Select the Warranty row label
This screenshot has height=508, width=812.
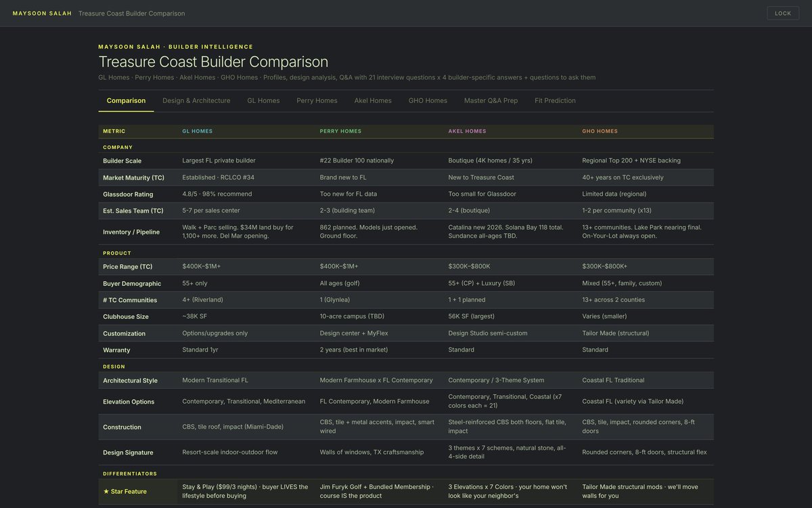(x=116, y=350)
